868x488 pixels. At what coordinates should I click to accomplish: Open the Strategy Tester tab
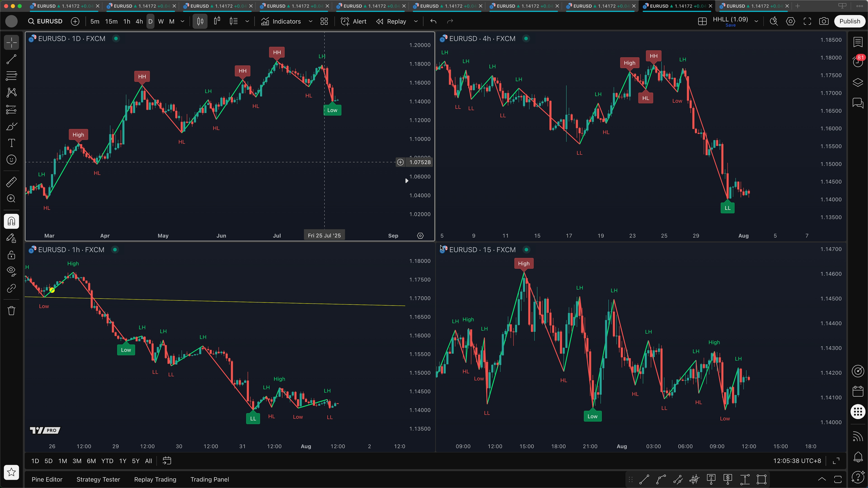point(98,479)
